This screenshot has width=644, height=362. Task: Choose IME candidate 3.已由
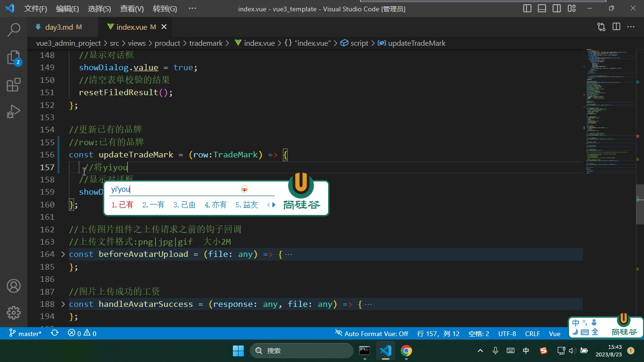pyautogui.click(x=184, y=205)
